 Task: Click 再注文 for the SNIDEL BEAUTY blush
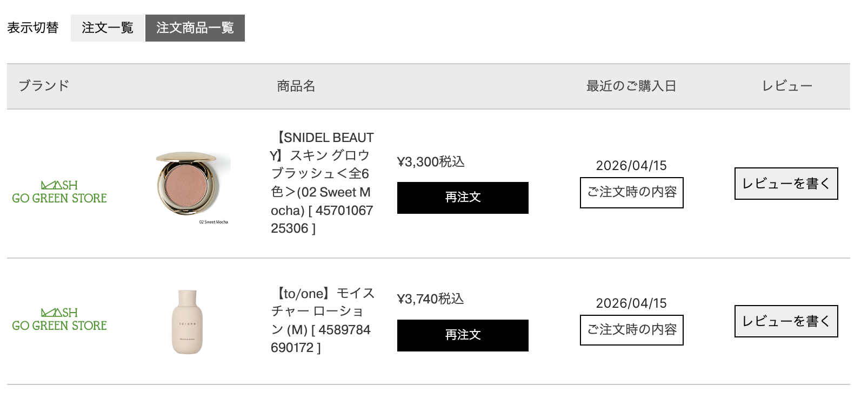pos(463,198)
